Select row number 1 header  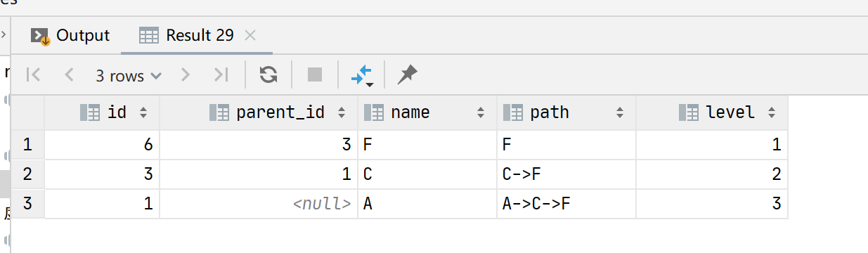point(28,145)
